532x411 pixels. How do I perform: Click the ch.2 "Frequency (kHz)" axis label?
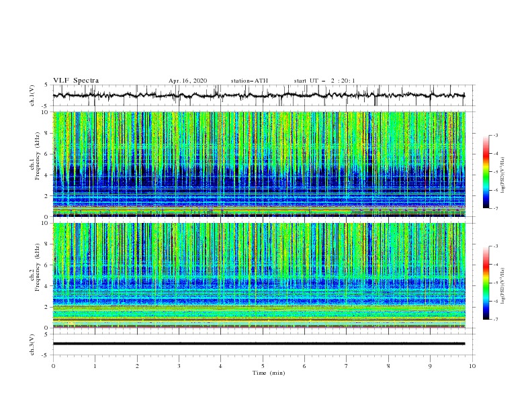37,267
